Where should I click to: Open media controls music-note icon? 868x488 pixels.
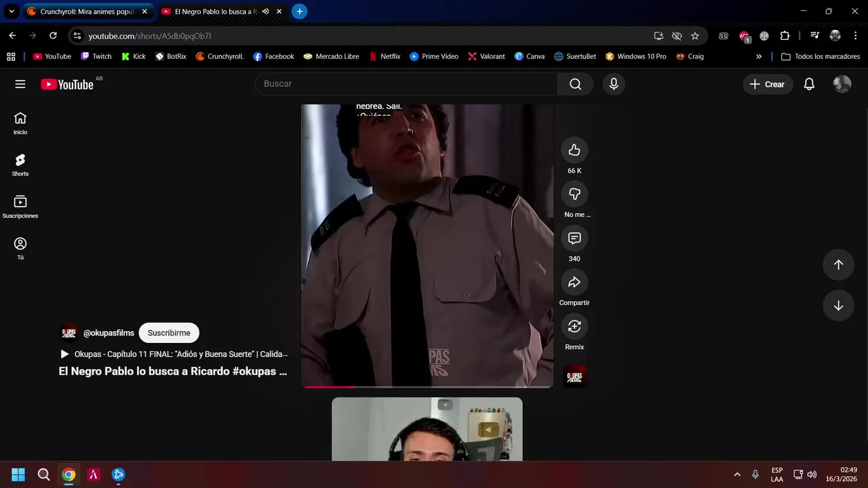tap(815, 36)
